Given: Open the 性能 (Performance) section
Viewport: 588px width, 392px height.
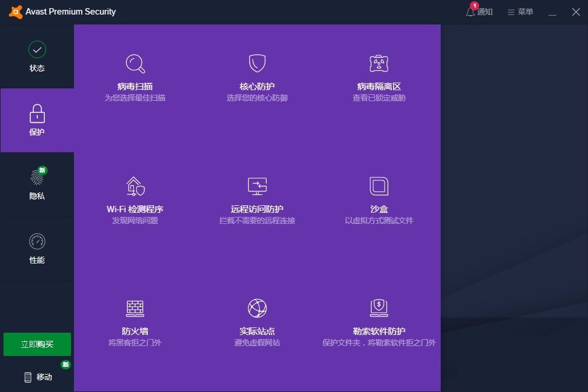Looking at the screenshot, I should (37, 248).
